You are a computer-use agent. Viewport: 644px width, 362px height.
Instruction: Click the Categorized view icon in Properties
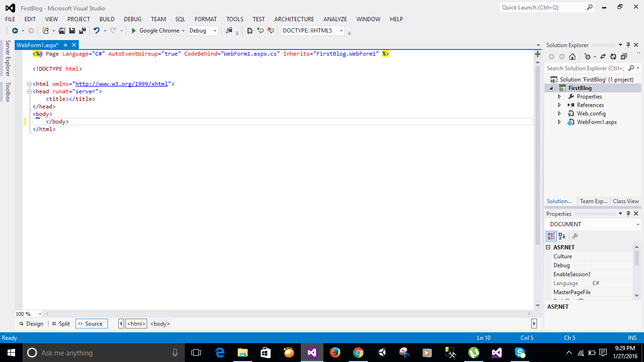tap(551, 236)
